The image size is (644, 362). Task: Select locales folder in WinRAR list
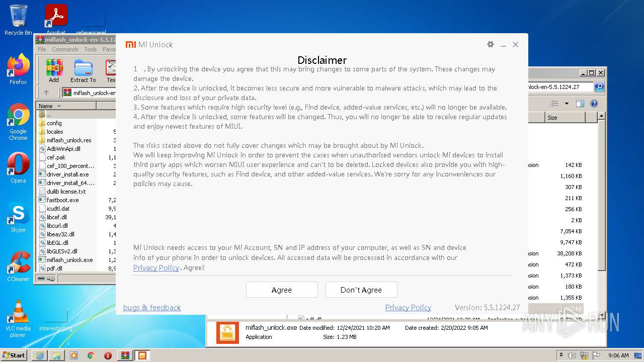pos(55,131)
